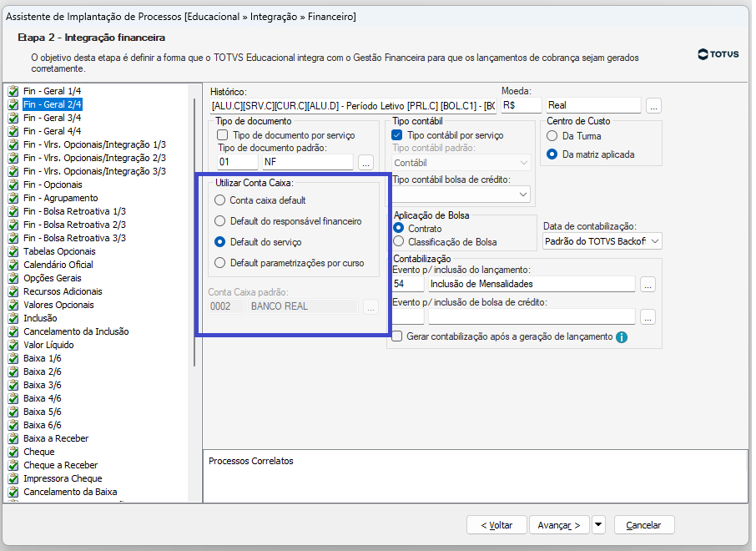
Task: Click the checkmark icon beside Tabelas Opcionais
Action: pyautogui.click(x=13, y=251)
